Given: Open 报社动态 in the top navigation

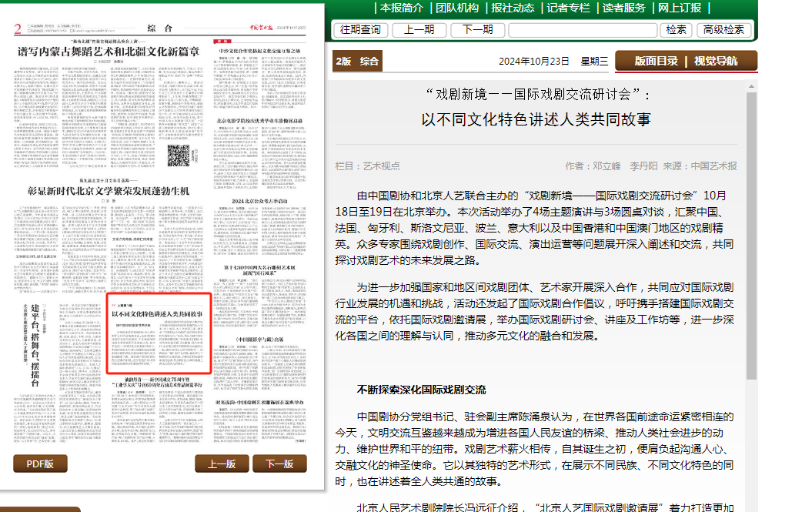Looking at the screenshot, I should (x=513, y=8).
